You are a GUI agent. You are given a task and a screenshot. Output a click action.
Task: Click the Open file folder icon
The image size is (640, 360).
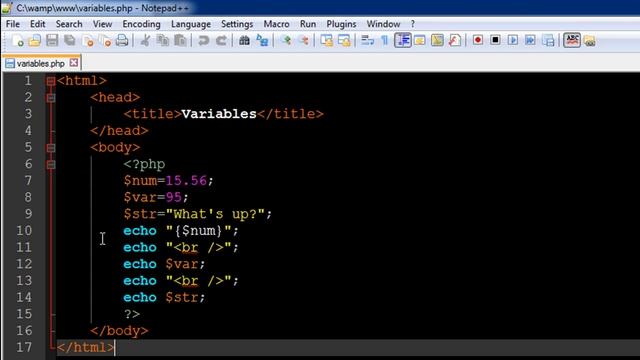click(35, 40)
